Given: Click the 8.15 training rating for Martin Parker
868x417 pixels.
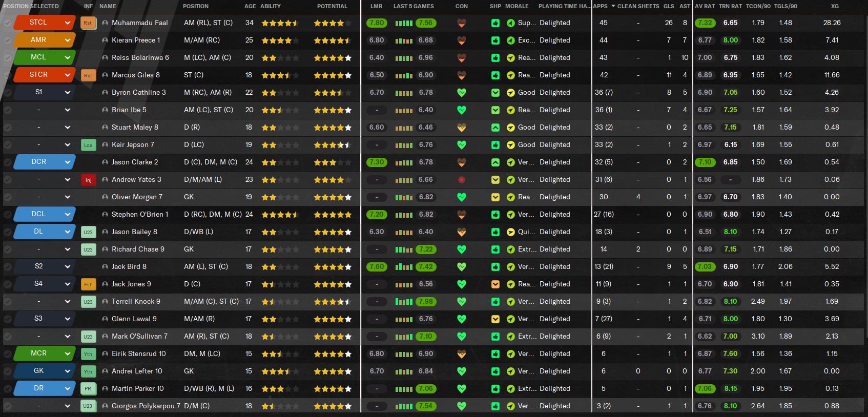Looking at the screenshot, I should [x=731, y=389].
